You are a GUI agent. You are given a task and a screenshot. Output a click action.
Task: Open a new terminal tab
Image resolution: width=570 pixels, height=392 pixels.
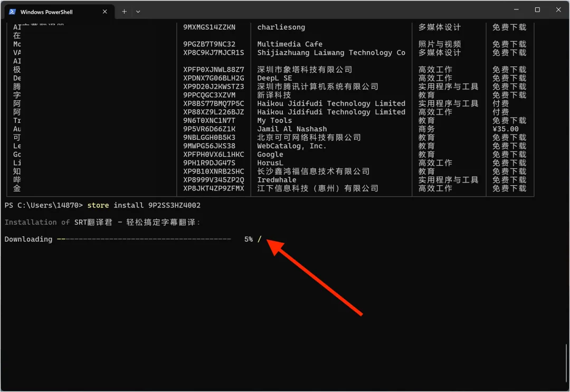pyautogui.click(x=124, y=12)
